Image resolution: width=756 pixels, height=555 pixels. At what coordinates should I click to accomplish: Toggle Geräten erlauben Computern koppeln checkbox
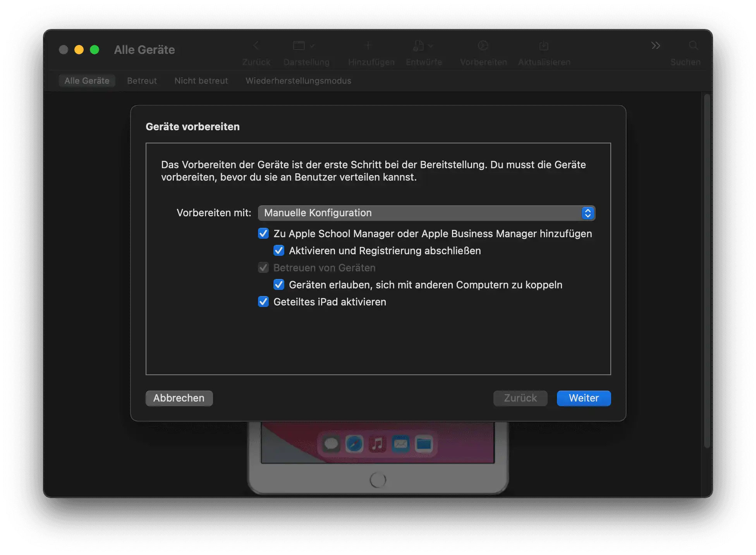click(x=279, y=284)
